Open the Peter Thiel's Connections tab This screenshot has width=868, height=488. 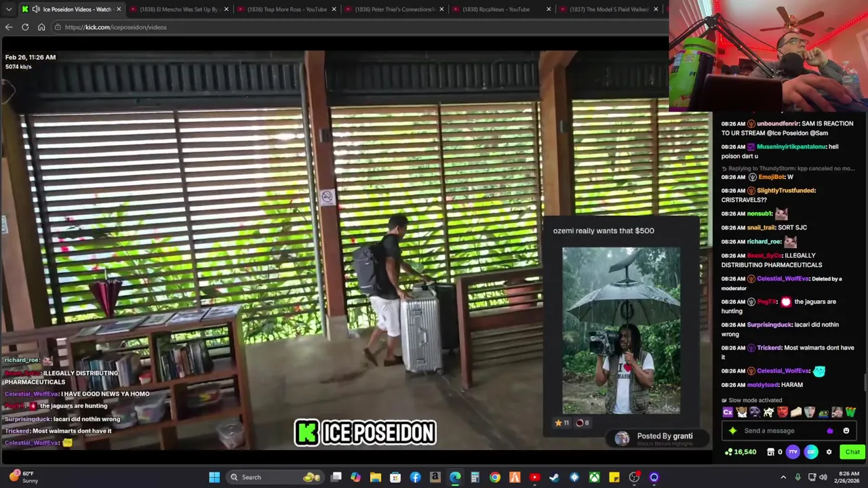tap(394, 9)
